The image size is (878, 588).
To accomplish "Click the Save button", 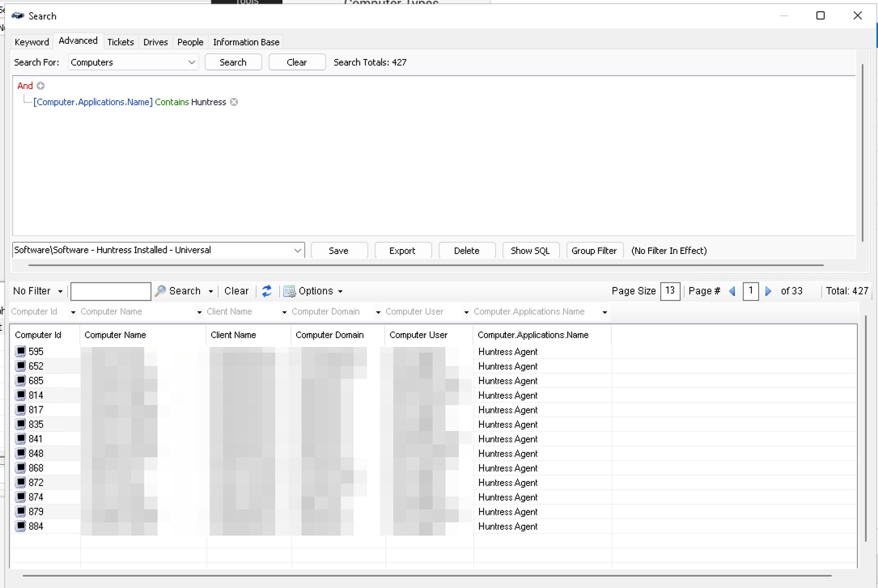I will pos(339,251).
